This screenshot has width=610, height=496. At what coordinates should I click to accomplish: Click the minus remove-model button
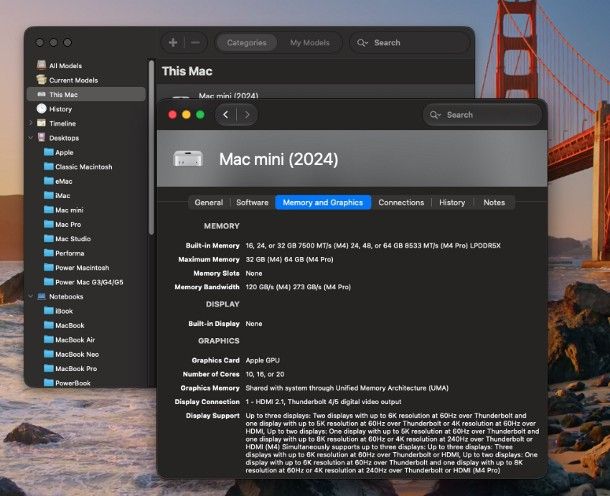coord(195,42)
